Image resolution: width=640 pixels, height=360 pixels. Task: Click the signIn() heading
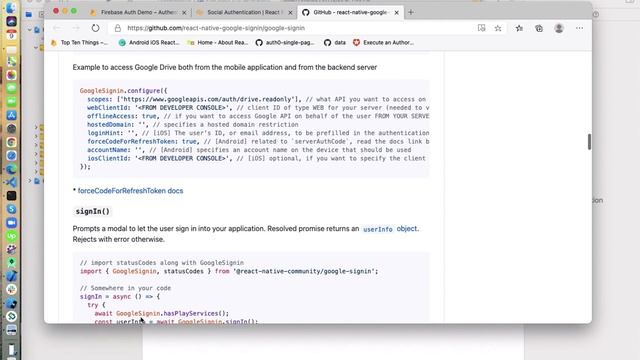[x=93, y=211]
